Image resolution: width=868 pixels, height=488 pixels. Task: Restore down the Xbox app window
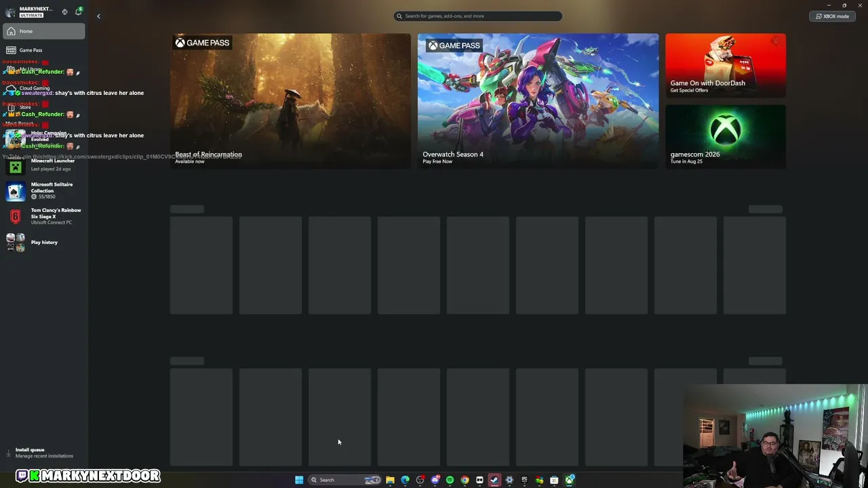pos(844,5)
